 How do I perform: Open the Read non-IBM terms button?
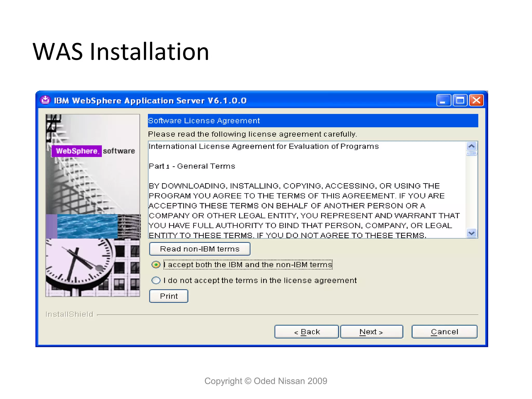pos(200,249)
